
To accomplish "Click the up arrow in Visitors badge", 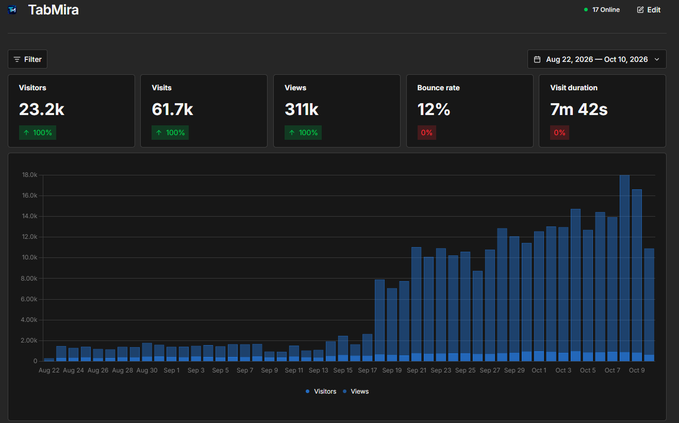I will [x=26, y=132].
